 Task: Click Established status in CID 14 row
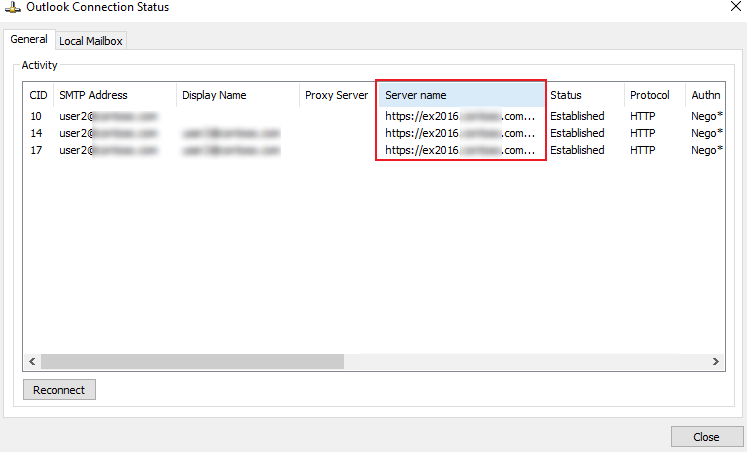(577, 133)
